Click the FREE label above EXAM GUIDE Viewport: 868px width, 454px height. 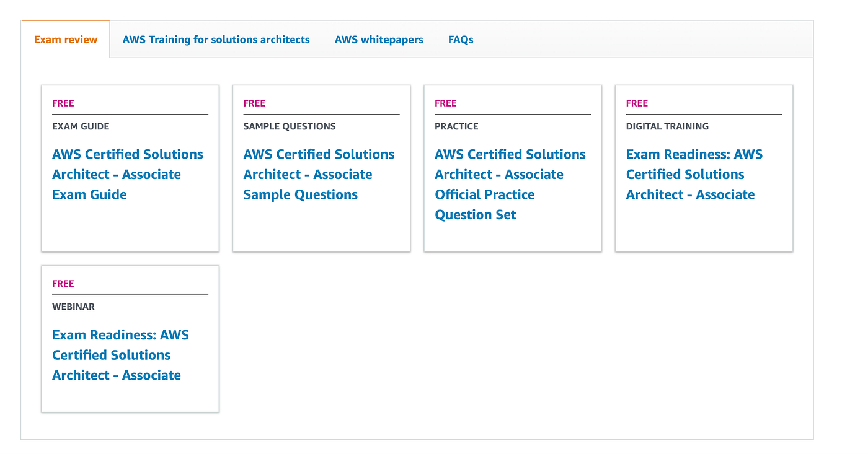coord(63,103)
